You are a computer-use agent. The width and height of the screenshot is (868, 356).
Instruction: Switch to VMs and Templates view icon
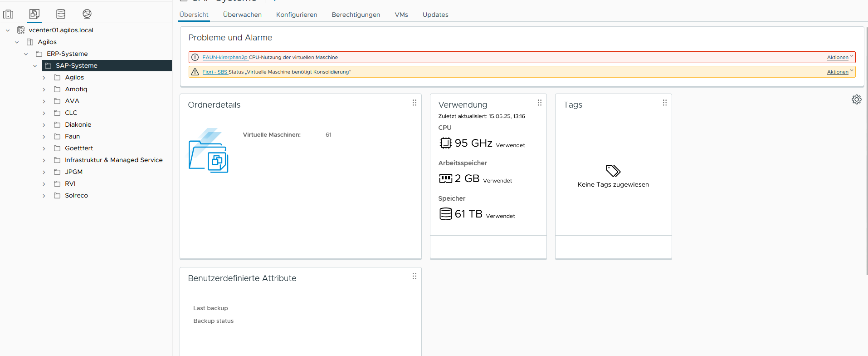coord(34,14)
